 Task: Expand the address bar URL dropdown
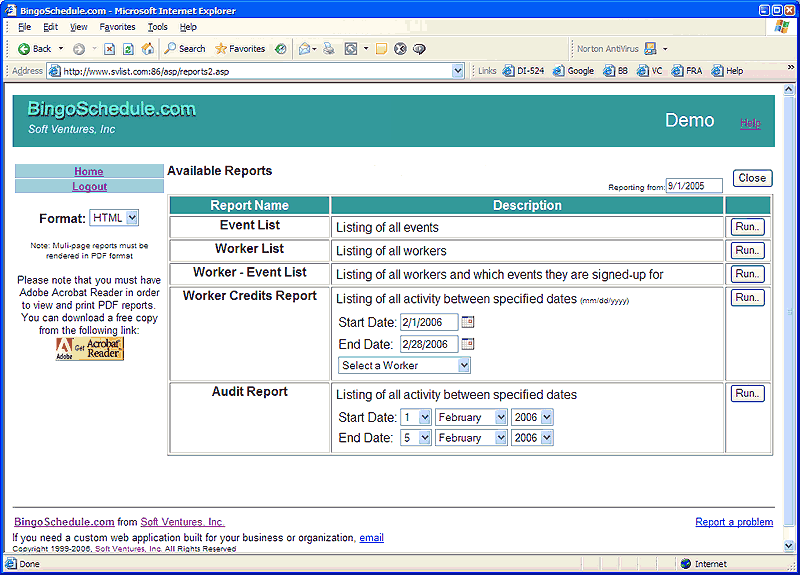[458, 71]
